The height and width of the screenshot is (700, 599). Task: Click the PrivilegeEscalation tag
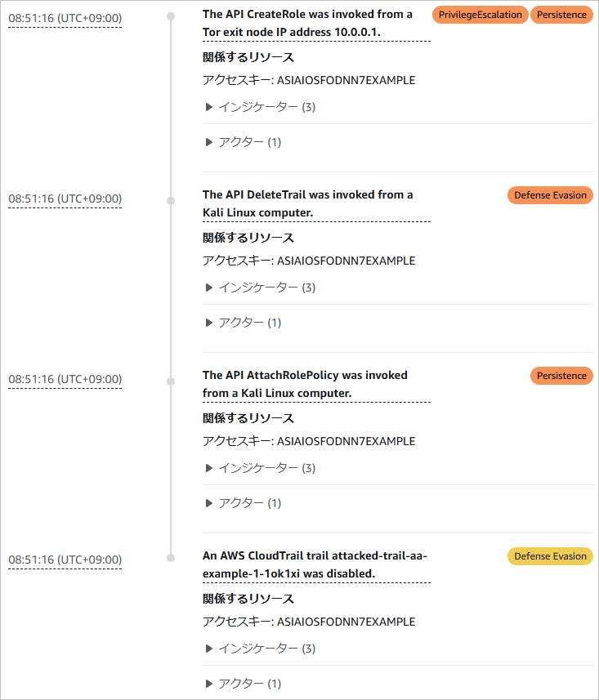480,15
